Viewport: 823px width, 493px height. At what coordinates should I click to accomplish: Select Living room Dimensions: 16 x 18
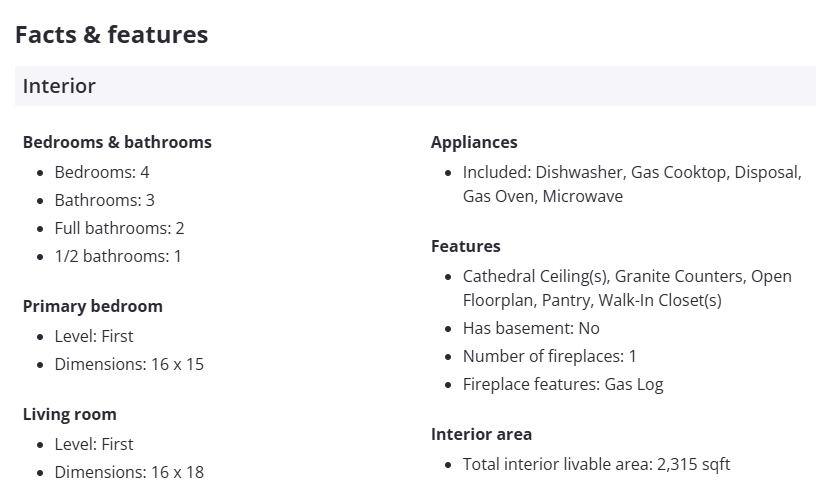tap(129, 472)
